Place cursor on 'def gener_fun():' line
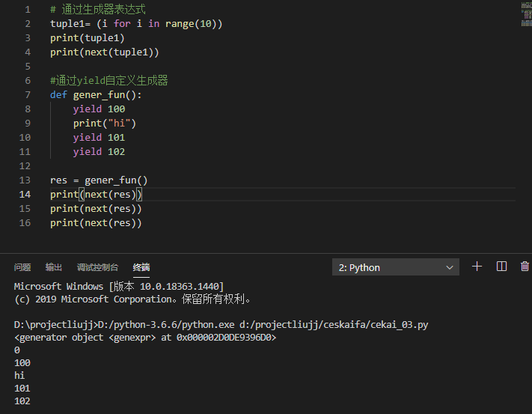Viewport: 532px width, 414px height. pyautogui.click(x=96, y=95)
